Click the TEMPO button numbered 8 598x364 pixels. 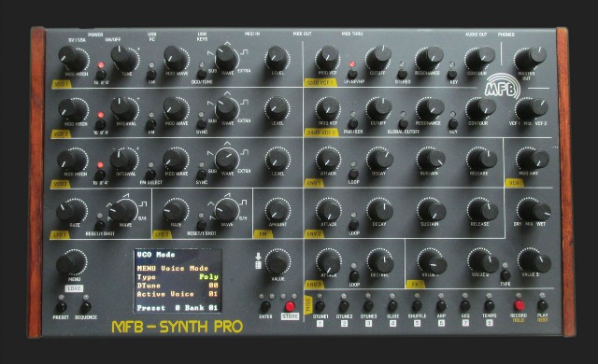[x=490, y=305]
